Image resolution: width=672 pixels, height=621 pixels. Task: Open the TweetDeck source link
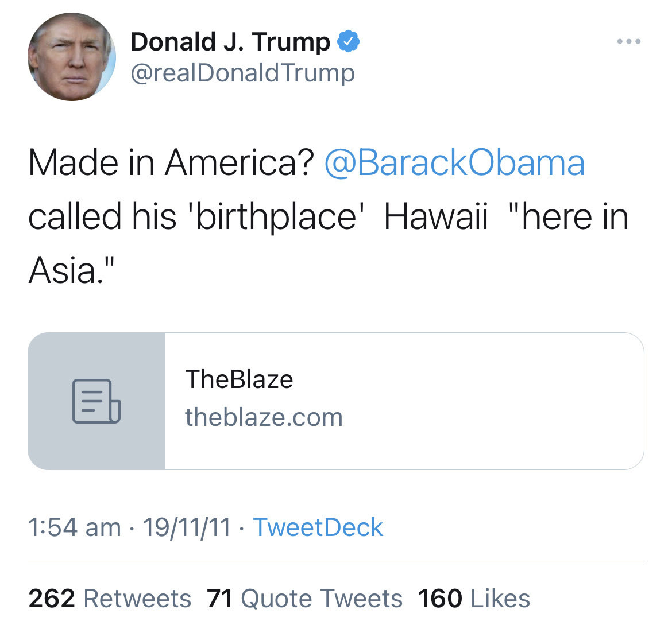pos(318,527)
